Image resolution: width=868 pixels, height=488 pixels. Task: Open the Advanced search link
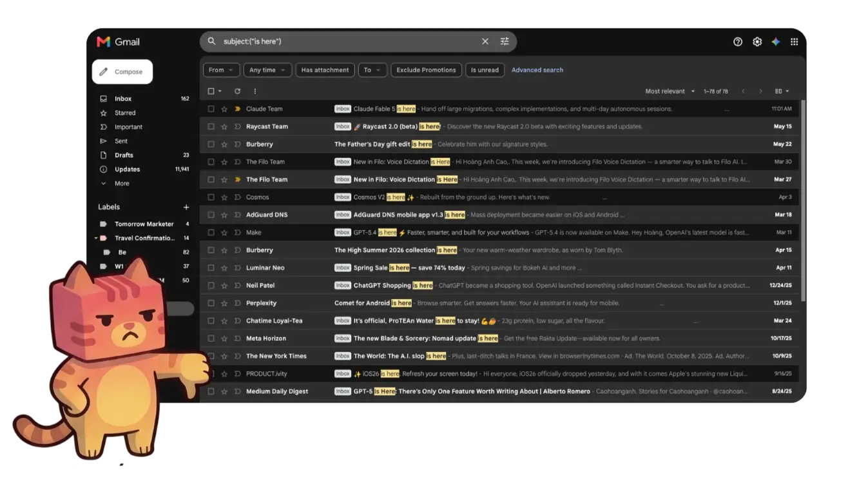click(x=537, y=70)
